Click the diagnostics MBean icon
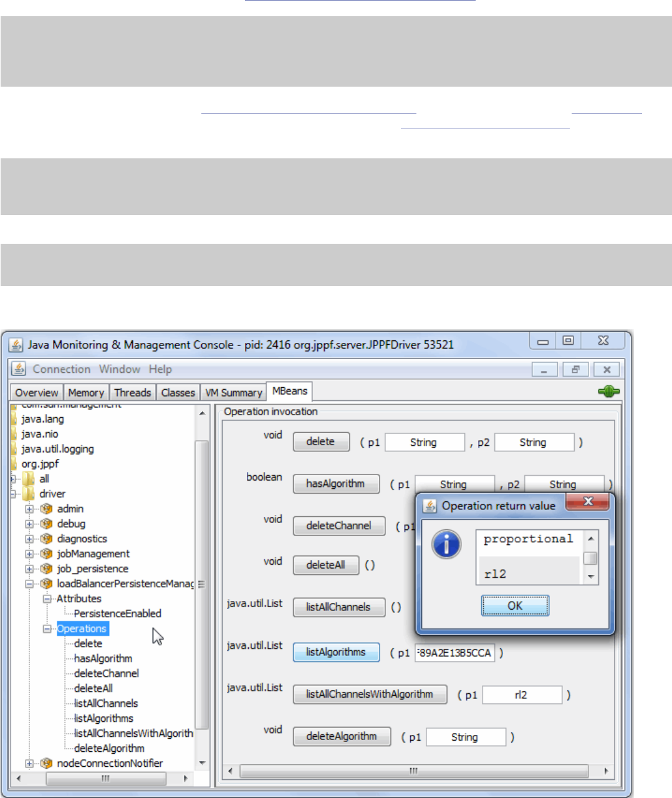Image resolution: width=672 pixels, height=798 pixels. (47, 539)
